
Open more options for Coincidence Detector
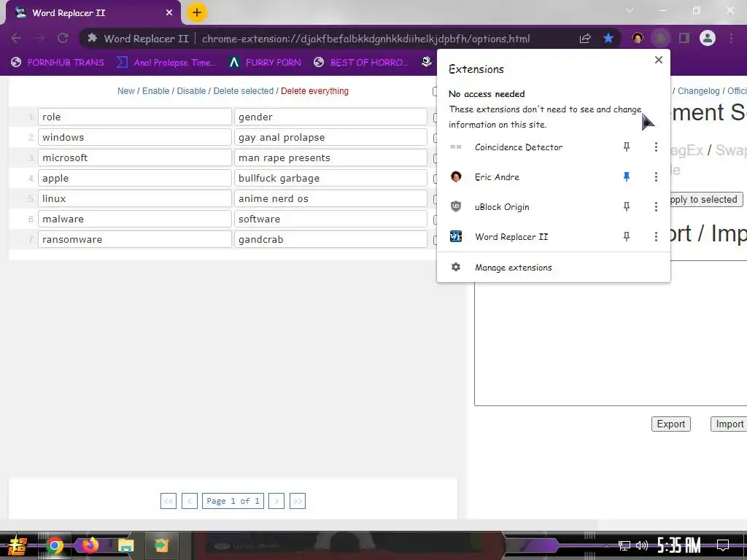point(656,147)
